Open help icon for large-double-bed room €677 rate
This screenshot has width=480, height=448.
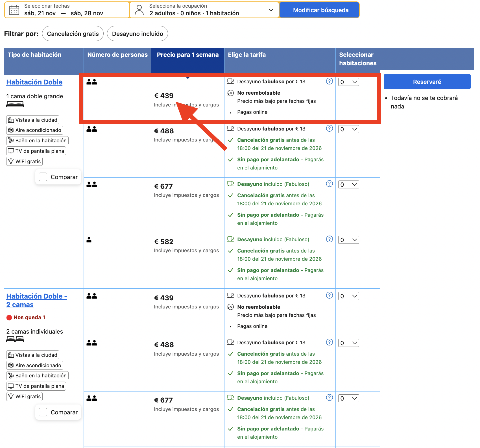coord(330,184)
